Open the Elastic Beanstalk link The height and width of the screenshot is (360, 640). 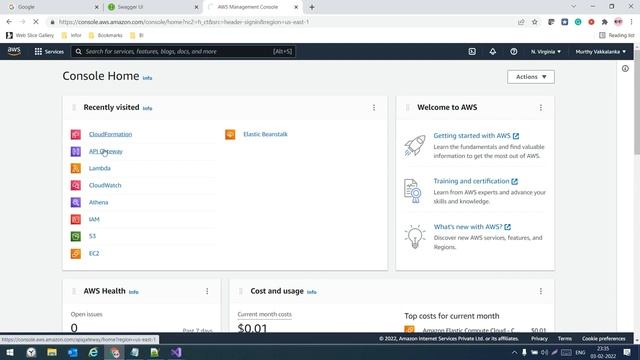coord(265,134)
